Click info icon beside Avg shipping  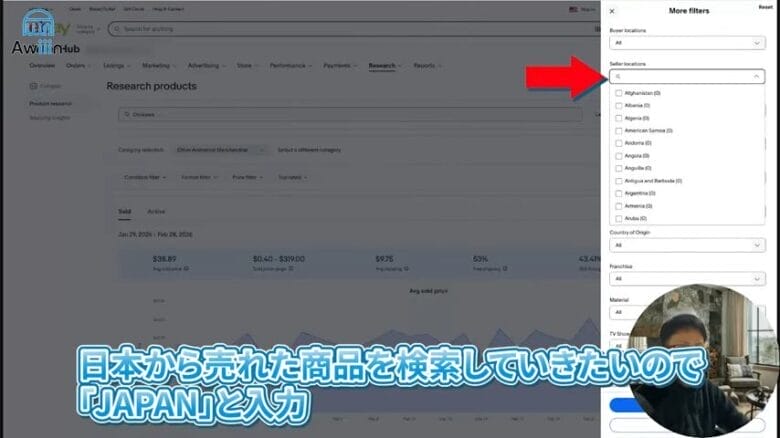(x=406, y=269)
